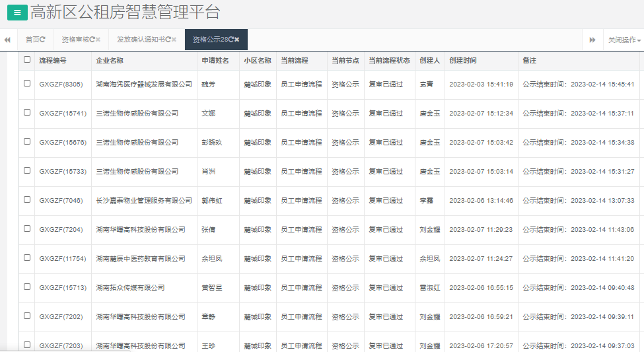Click 复审已通过 status in GXGZF(7204) row
The image size is (644, 352).
click(386, 230)
